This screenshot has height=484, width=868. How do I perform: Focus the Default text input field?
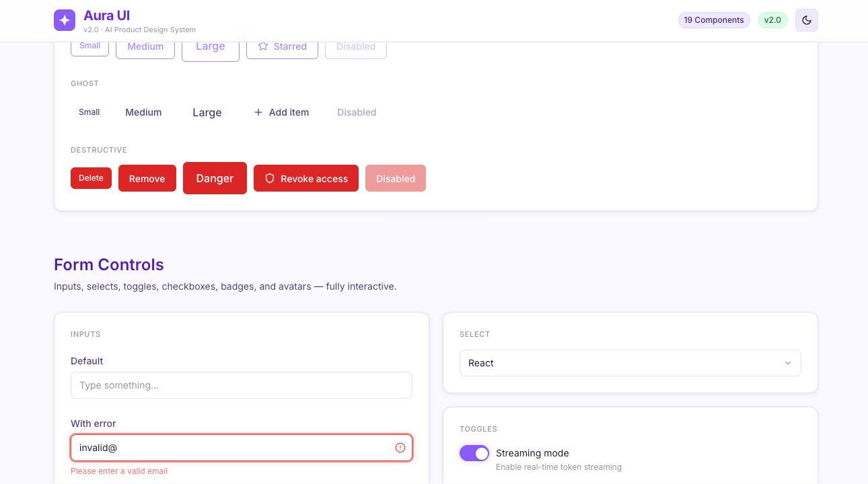coord(242,385)
